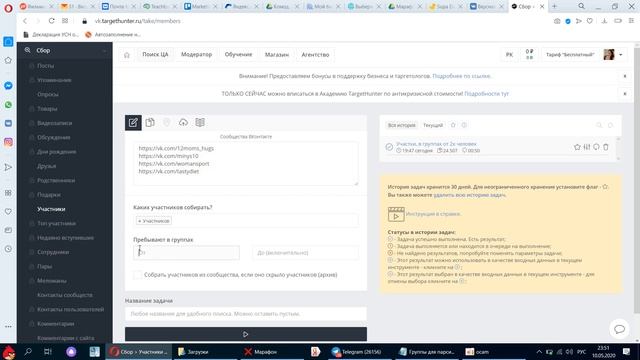Click the Название задачи input field
Image resolution: width=640 pixels, height=360 pixels.
tap(246, 314)
